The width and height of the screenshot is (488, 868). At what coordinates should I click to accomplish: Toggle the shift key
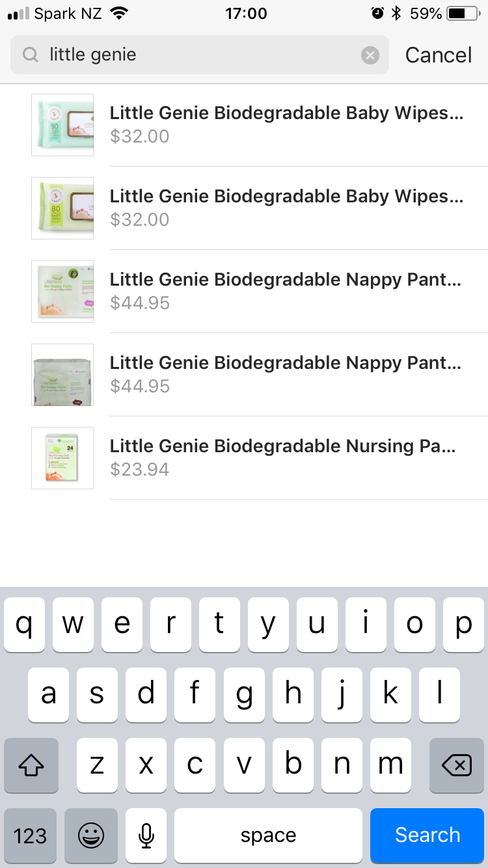(x=31, y=766)
